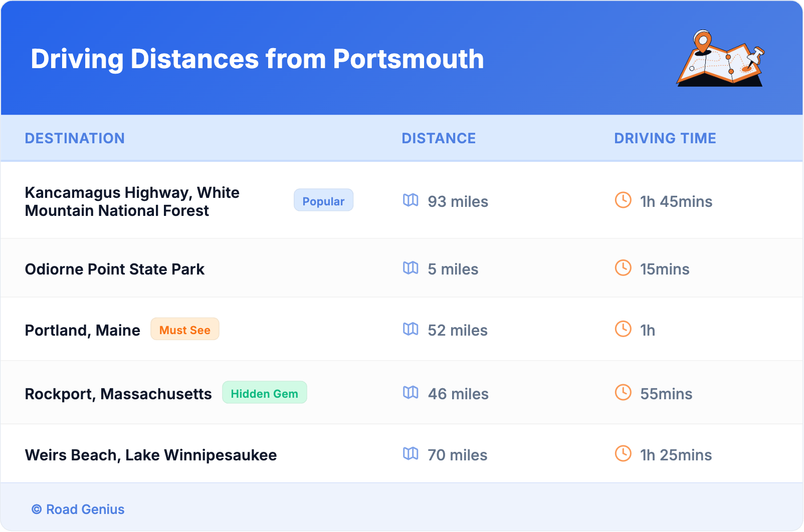Click the map icon beside 52 miles
The width and height of the screenshot is (804, 532).
411,329
